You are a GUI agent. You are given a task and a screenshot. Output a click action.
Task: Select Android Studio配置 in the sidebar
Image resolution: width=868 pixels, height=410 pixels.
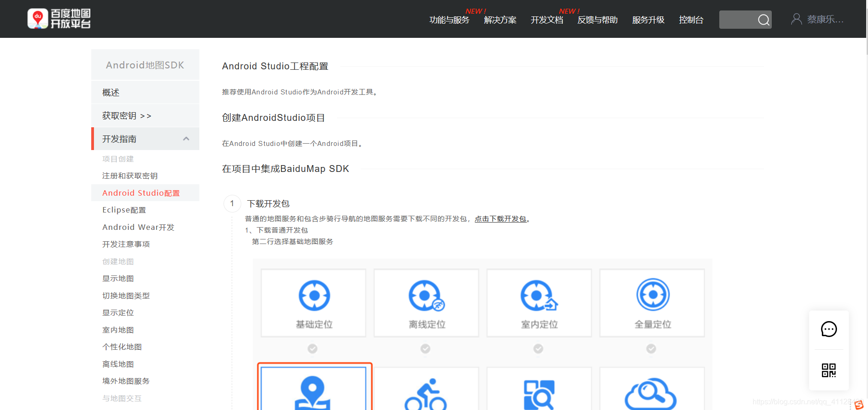145,193
